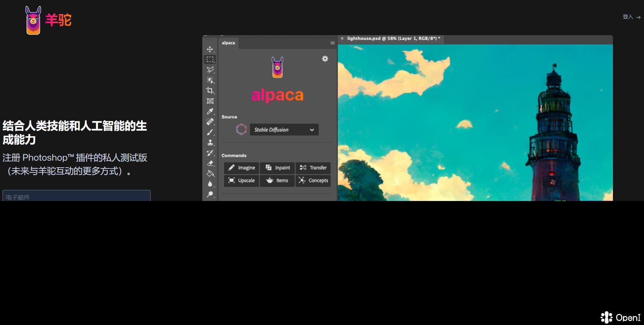Select the Eraser tool
The width and height of the screenshot is (644, 325).
[210, 163]
